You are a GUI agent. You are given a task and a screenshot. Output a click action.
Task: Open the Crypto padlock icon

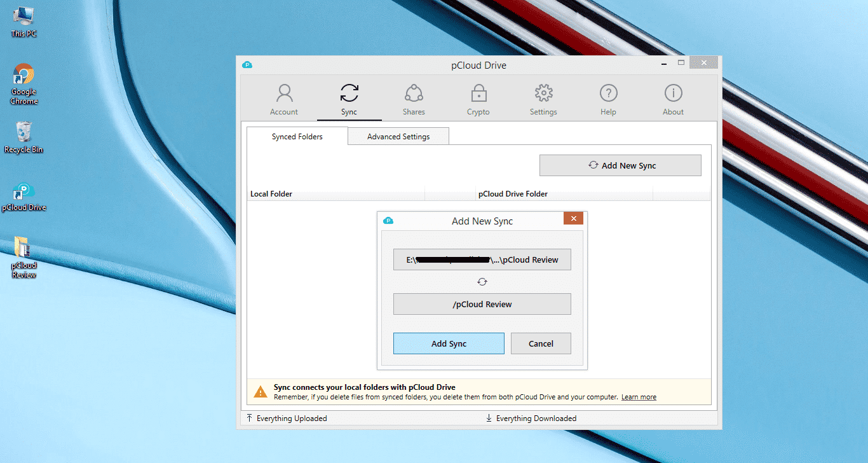click(478, 93)
